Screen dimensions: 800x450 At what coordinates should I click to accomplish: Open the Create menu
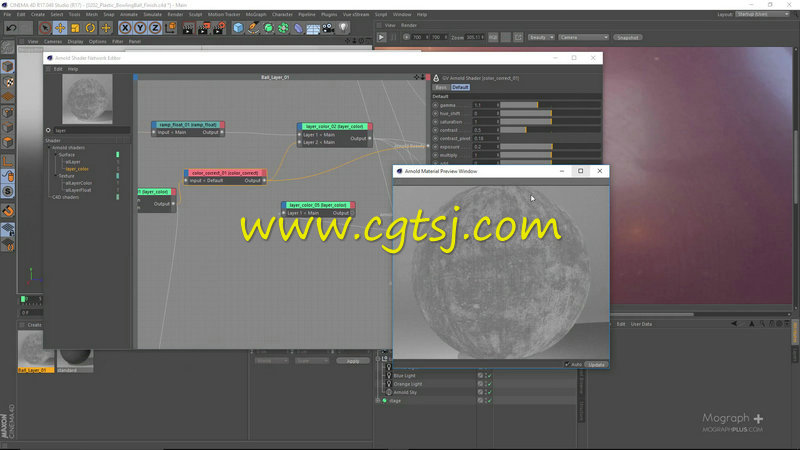point(38,14)
